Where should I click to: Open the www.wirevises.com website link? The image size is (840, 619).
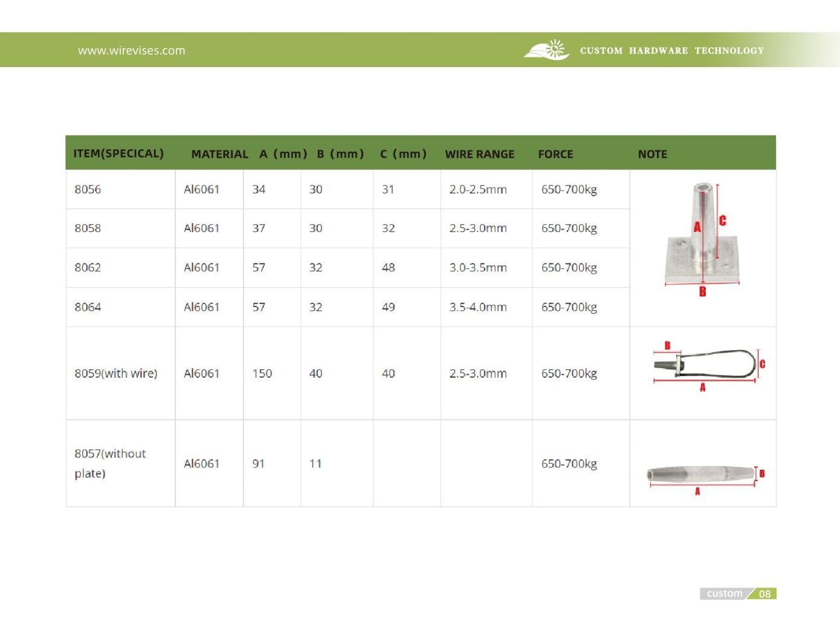pyautogui.click(x=131, y=51)
